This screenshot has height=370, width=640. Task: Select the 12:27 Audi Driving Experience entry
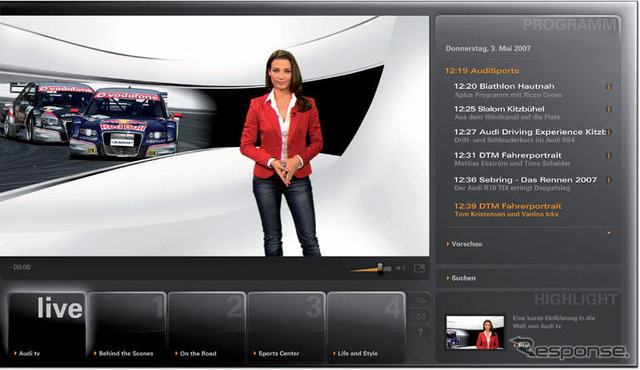[x=530, y=135]
